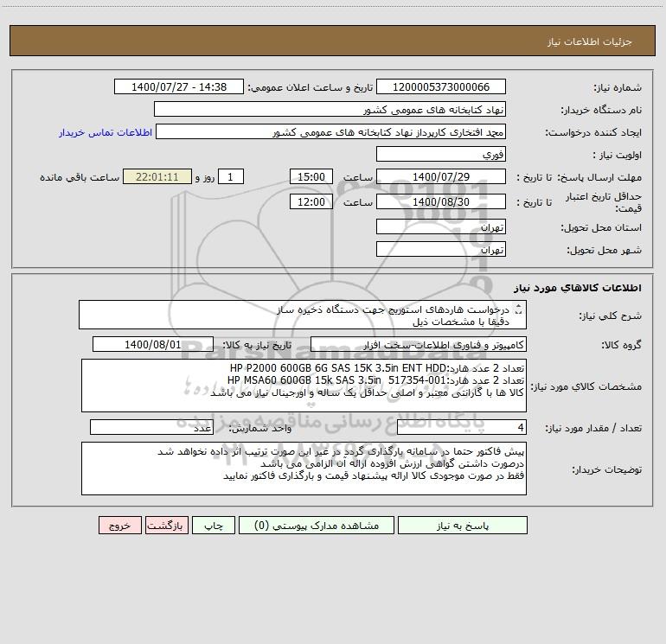
Task: Click the scroll arrows in description box
Action: [x=518, y=310]
